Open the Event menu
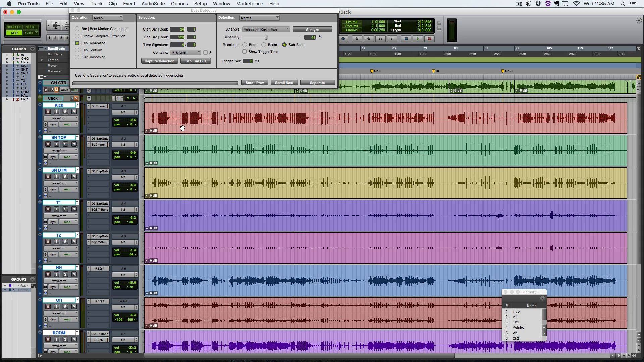 click(x=129, y=4)
